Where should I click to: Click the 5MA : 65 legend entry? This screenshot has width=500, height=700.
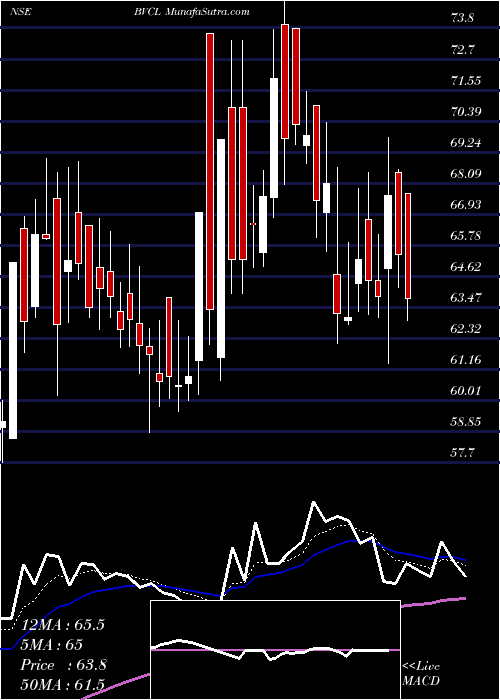click(52, 645)
